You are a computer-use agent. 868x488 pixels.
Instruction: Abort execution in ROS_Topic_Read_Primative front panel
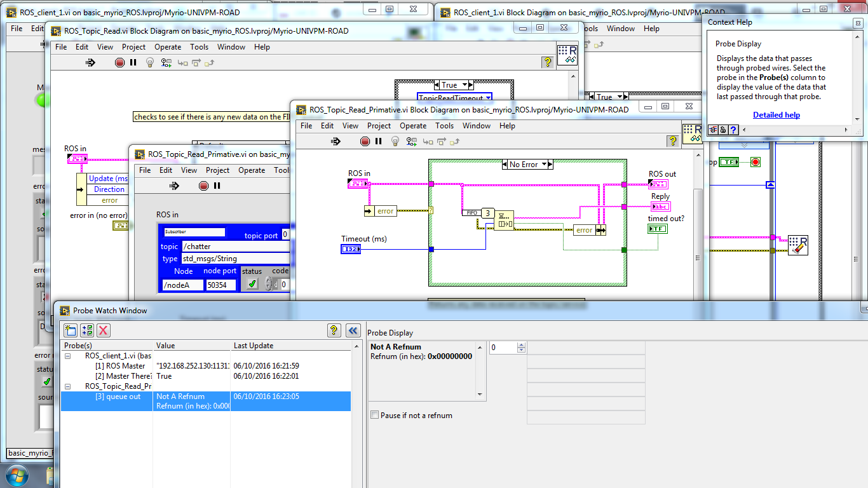click(x=203, y=186)
